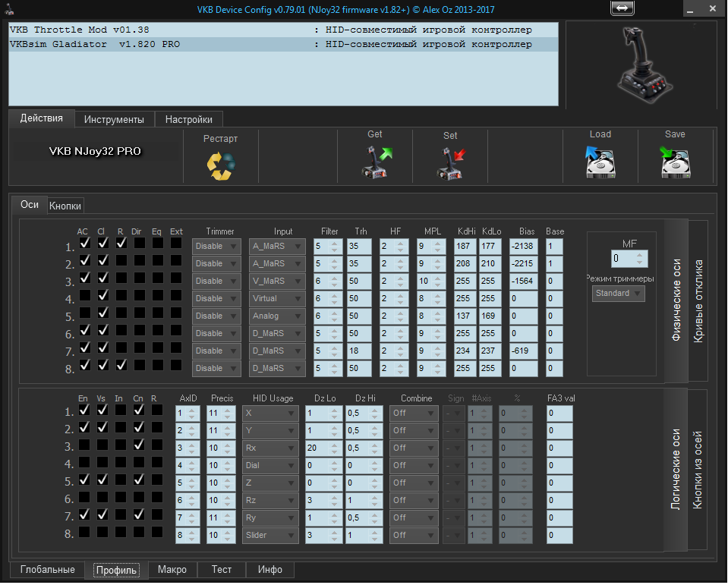This screenshot has width=728, height=585.
Task: Open Input dropdown Analog for axis 5
Action: [x=277, y=316]
